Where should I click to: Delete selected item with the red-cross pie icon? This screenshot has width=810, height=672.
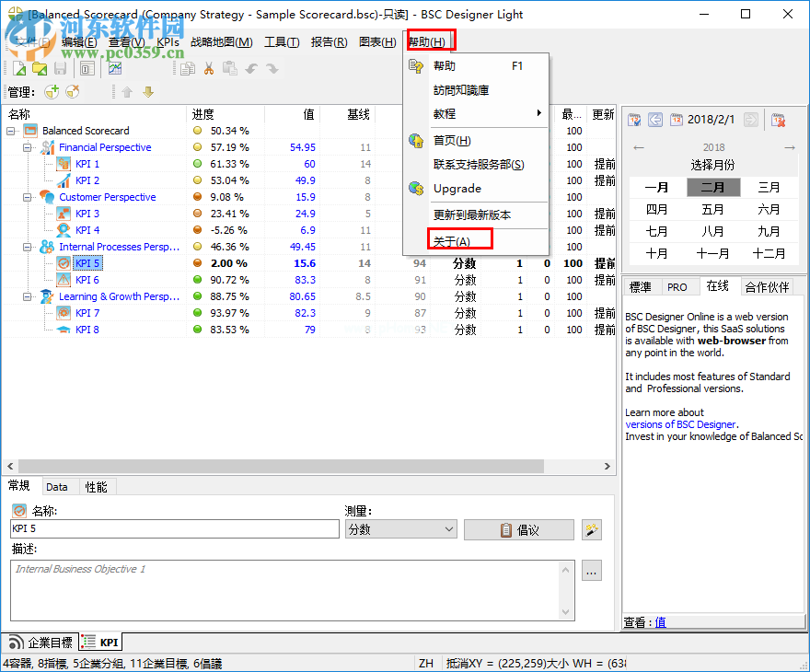[x=72, y=91]
